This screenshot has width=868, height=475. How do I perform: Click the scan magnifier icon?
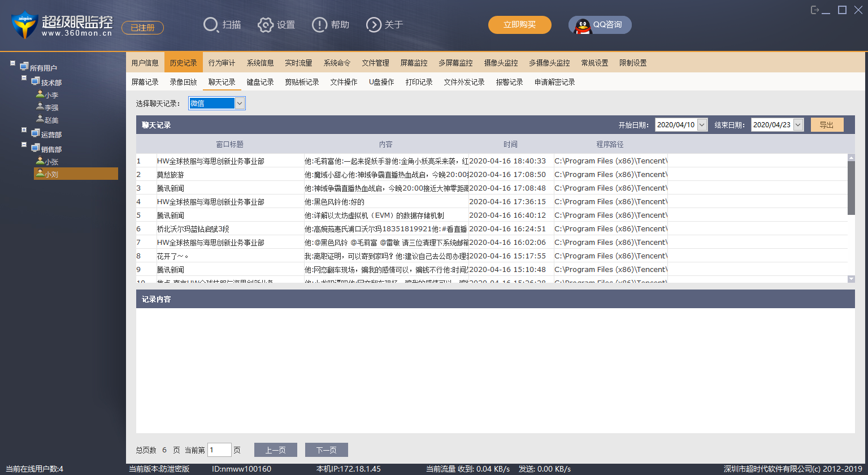click(x=211, y=25)
